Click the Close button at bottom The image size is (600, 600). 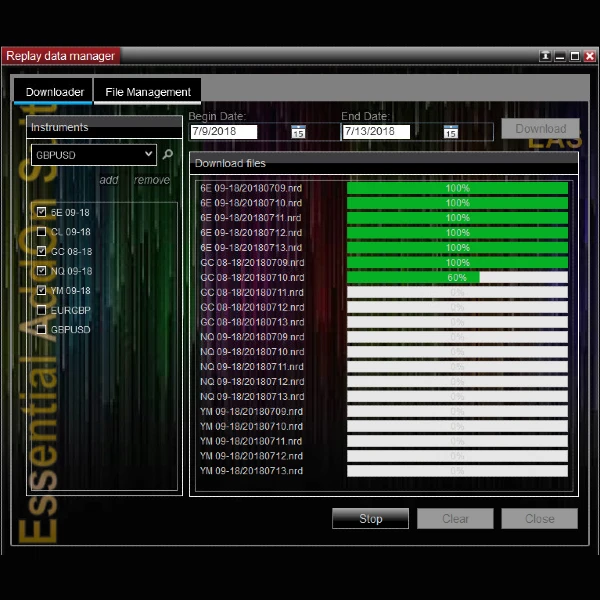(540, 518)
